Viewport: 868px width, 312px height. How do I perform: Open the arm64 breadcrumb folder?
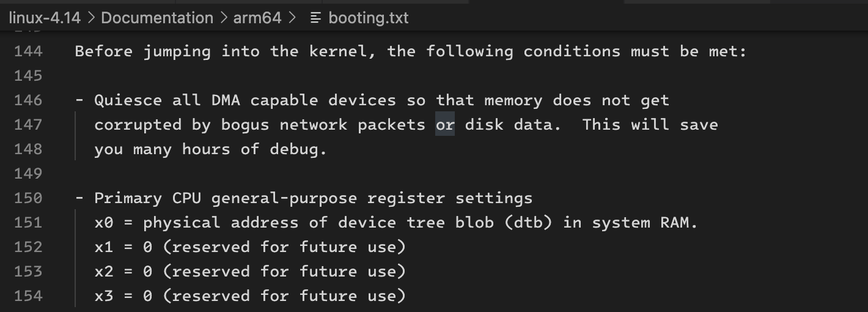pyautogui.click(x=257, y=18)
